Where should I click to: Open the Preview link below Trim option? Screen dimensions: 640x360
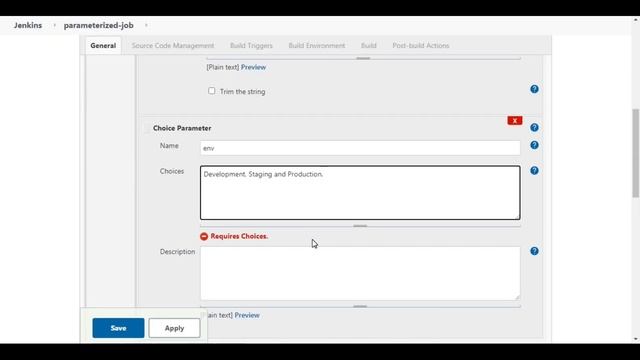(253, 67)
